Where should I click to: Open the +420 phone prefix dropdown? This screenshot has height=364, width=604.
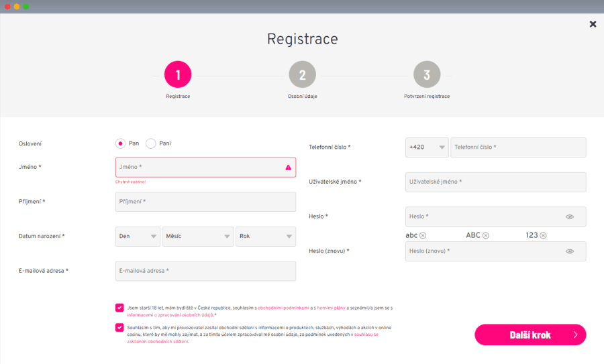pos(427,147)
